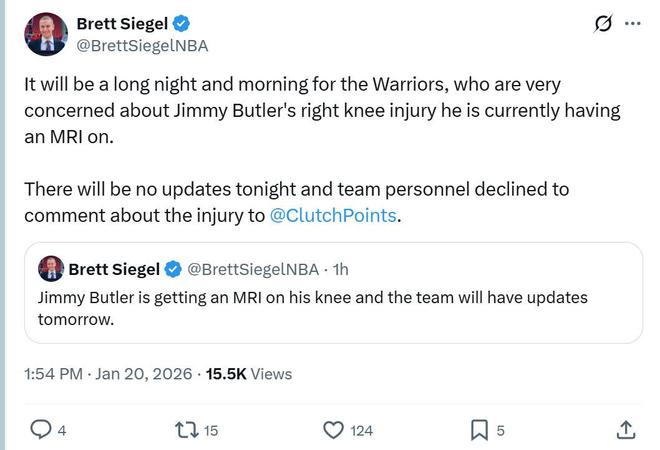This screenshot has width=660, height=450.
Task: Like the tweet with heart icon
Action: [334, 430]
